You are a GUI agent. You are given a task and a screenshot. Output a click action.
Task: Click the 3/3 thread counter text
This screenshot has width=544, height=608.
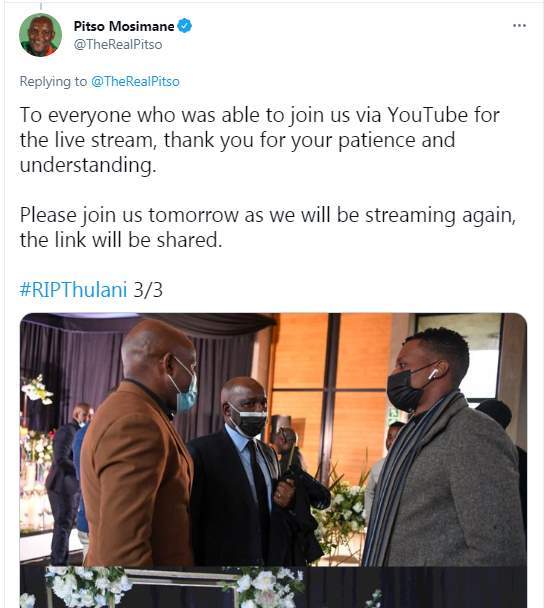[148, 290]
